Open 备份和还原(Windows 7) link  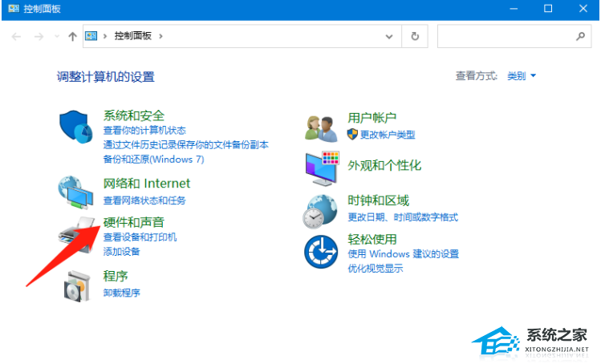[154, 160]
